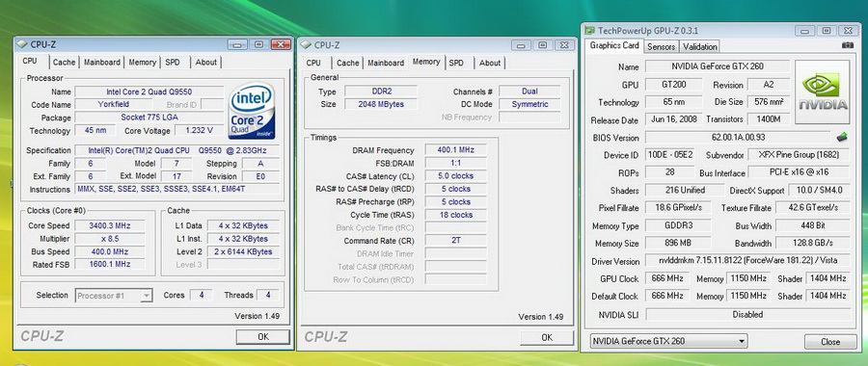This screenshot has height=366, width=868.
Task: Click the GPU-Z title bar app icon
Action: 590,30
